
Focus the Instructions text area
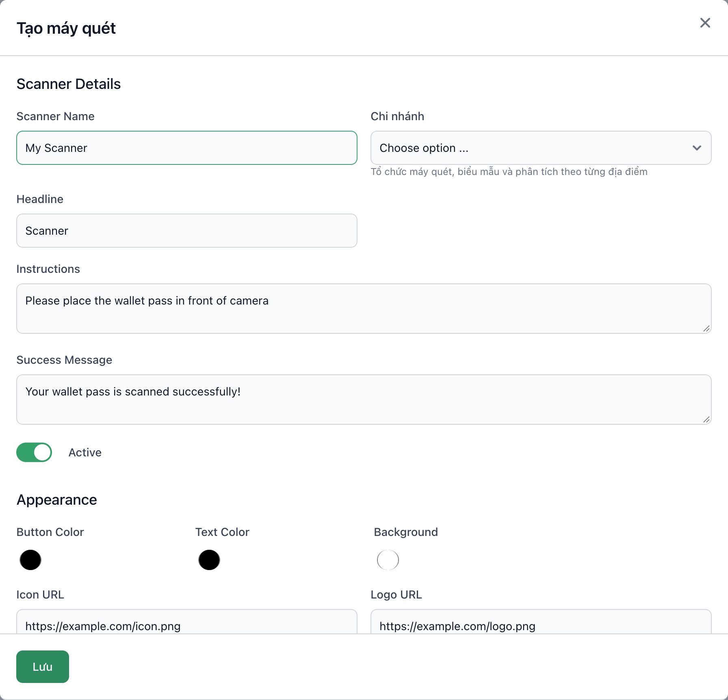tap(364, 309)
